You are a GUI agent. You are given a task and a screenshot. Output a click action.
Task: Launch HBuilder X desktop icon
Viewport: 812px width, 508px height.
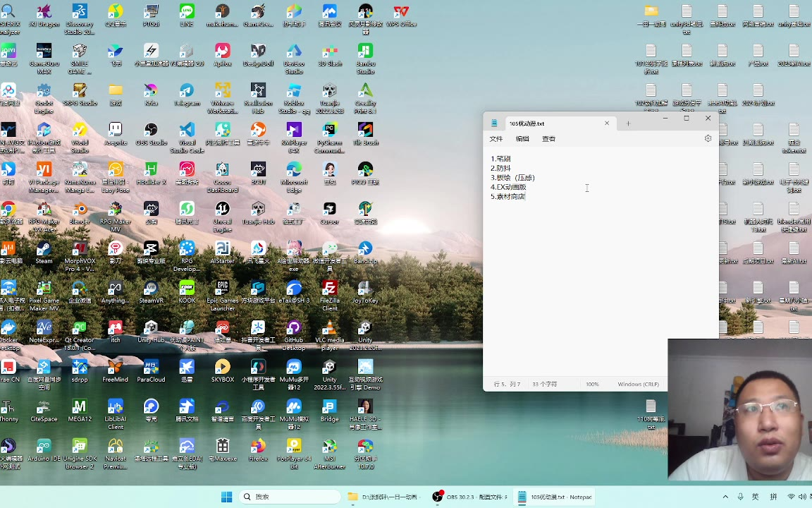pyautogui.click(x=152, y=173)
